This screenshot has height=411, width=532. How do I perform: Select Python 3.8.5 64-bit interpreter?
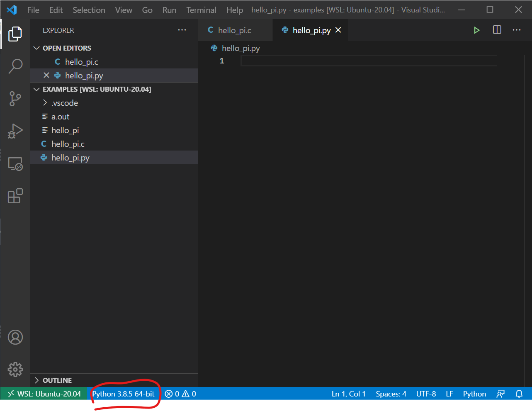coord(123,394)
